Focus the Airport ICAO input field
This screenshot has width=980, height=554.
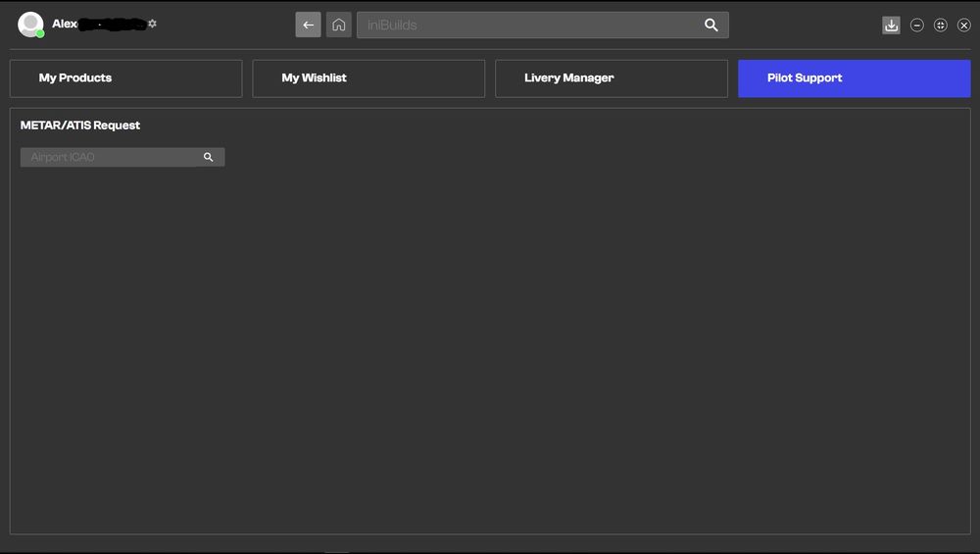coord(108,157)
